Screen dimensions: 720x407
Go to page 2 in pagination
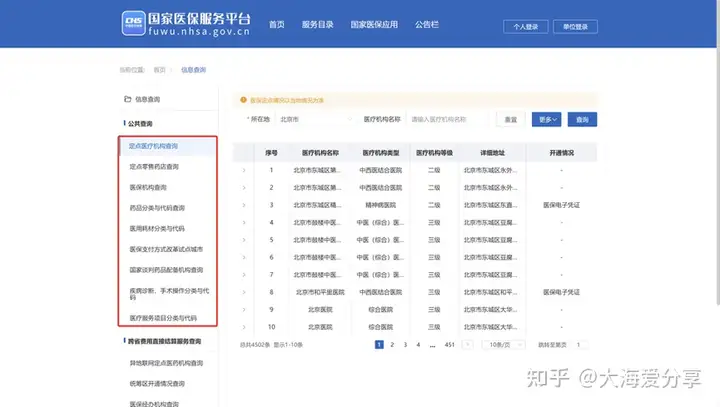tap(392, 345)
